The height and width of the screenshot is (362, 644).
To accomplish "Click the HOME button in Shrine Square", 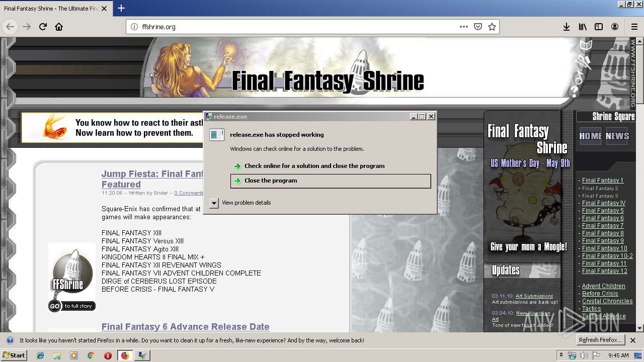I will (x=591, y=136).
